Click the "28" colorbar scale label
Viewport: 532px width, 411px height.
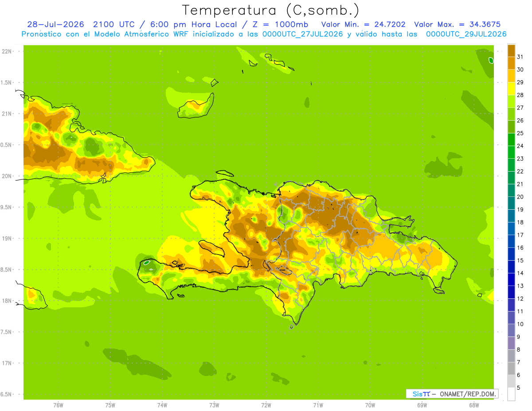click(x=520, y=95)
